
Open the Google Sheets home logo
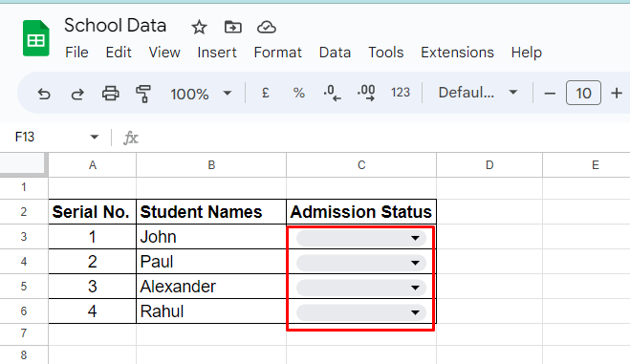coord(36,38)
